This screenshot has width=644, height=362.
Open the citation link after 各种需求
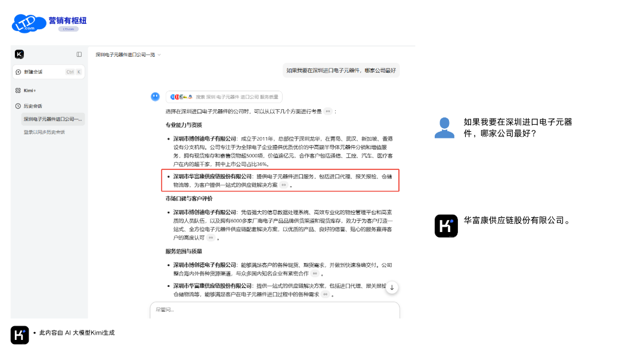point(326,294)
